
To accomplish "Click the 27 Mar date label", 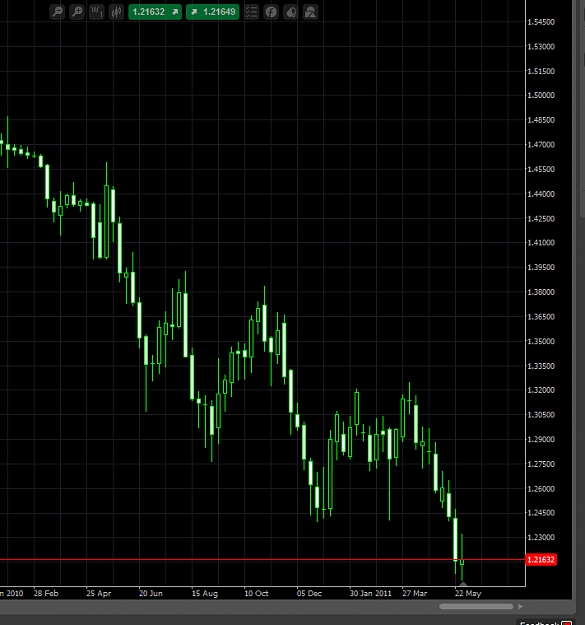I will tap(414, 593).
